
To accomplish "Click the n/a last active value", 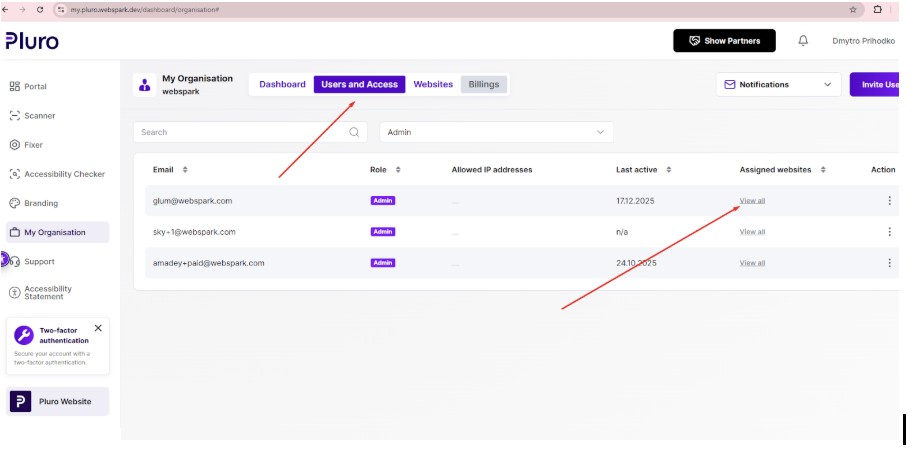I will [x=622, y=232].
